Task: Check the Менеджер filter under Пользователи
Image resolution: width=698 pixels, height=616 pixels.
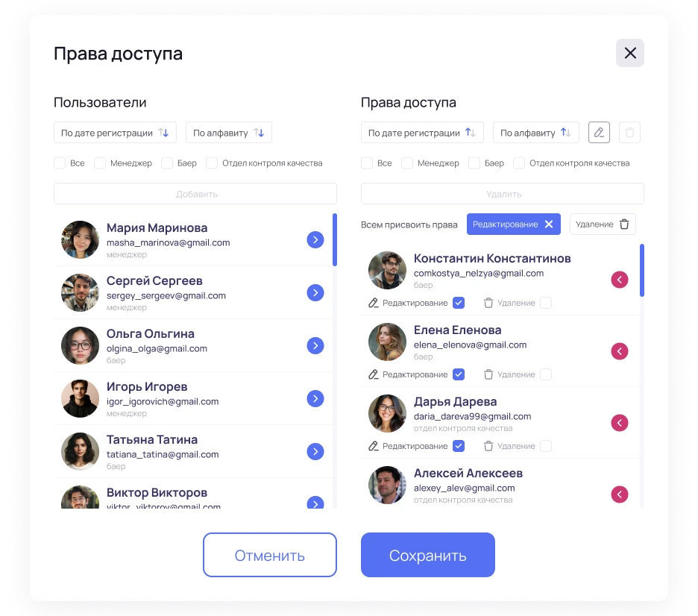Action: (100, 163)
